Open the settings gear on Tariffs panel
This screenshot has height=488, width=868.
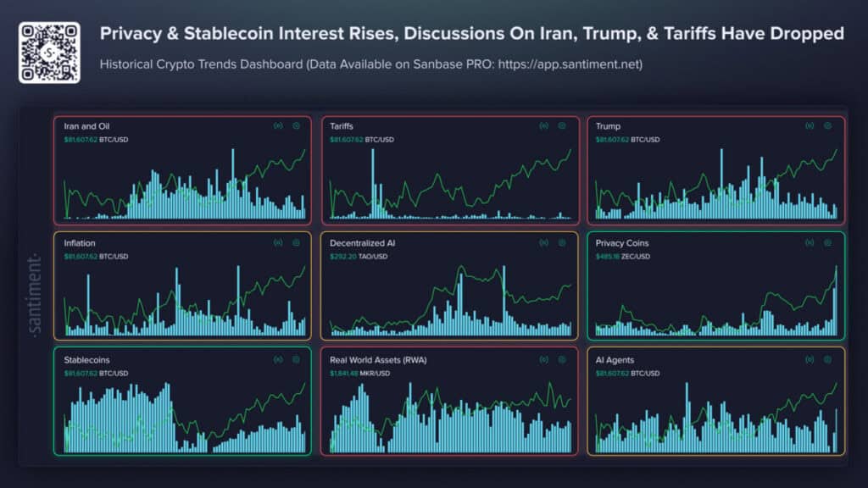coord(562,126)
